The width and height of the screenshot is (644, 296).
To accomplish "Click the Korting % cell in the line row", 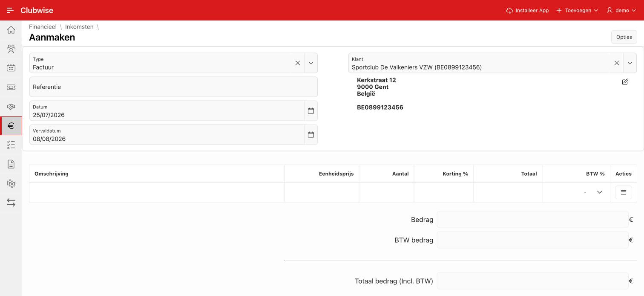I will (x=444, y=192).
